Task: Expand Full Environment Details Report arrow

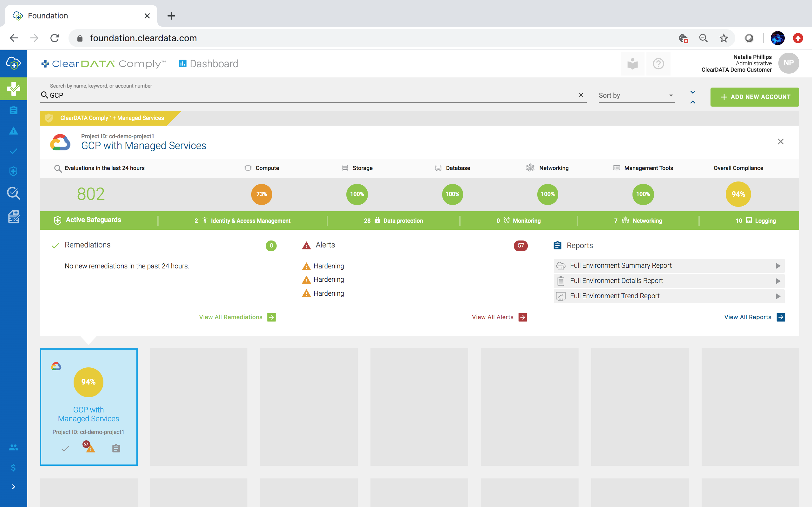Action: coord(777,281)
